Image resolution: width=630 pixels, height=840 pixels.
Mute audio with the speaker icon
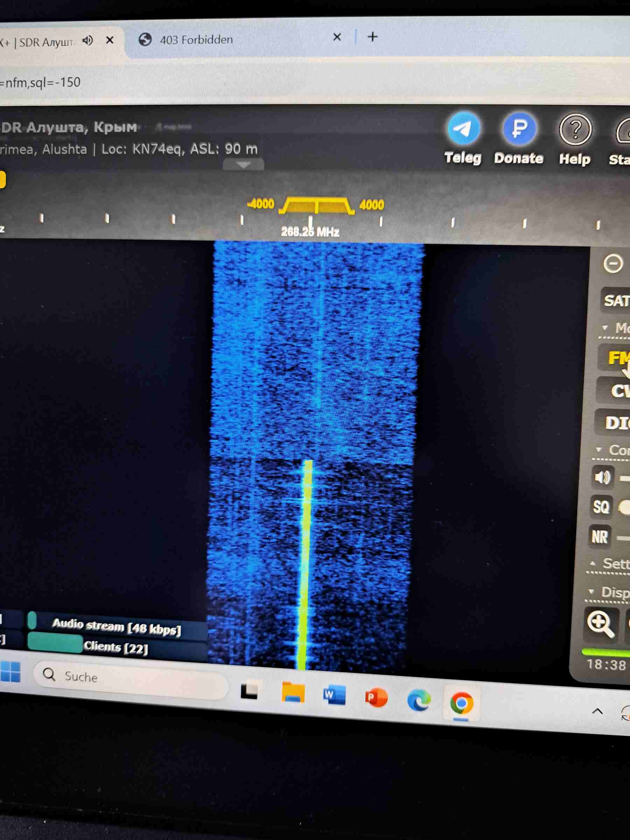(602, 477)
